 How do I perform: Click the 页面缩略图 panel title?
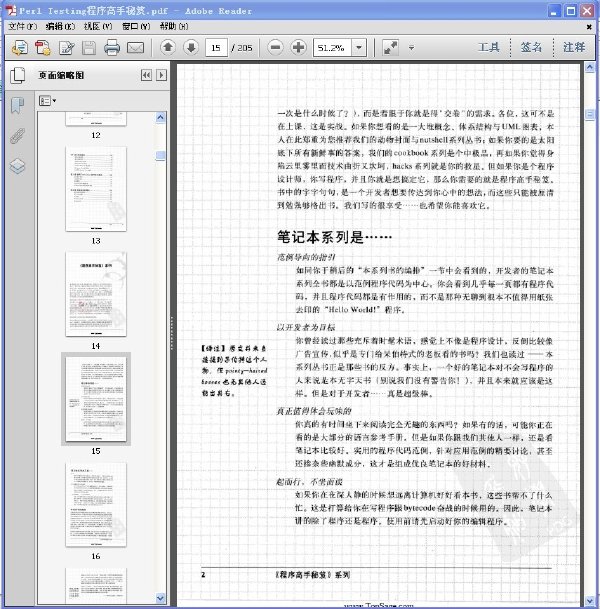tap(61, 75)
